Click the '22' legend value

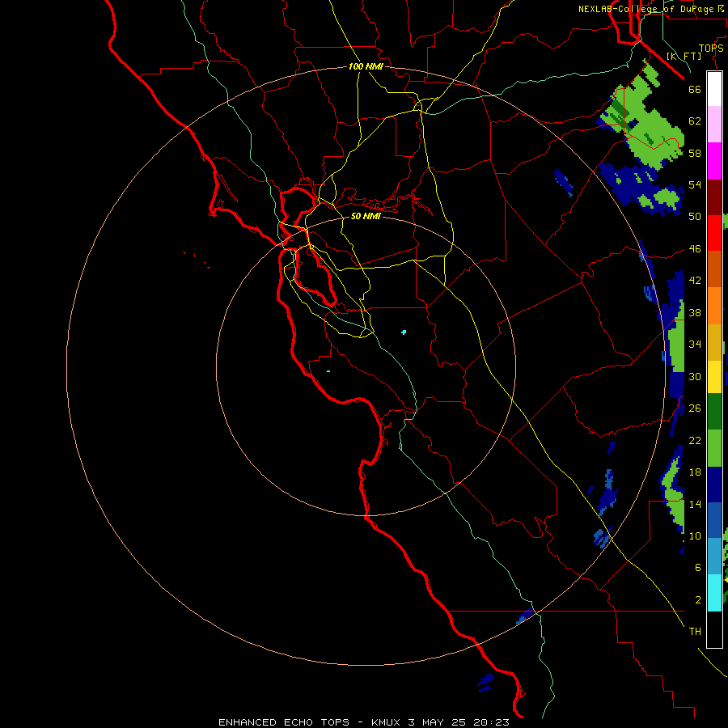tap(695, 441)
